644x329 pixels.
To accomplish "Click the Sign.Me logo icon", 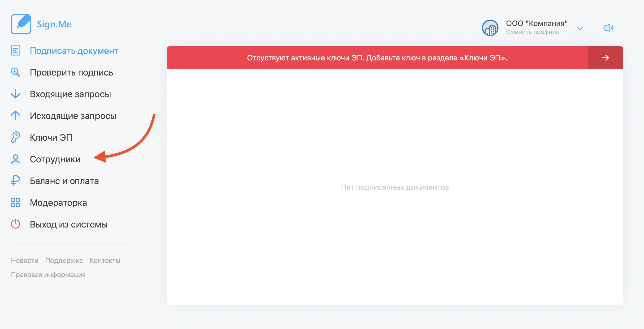I will tap(21, 24).
